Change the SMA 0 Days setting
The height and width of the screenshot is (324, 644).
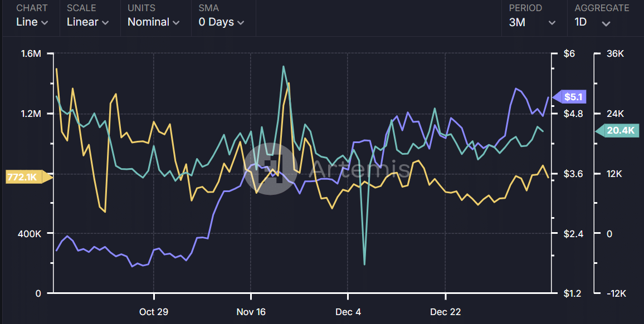pos(221,22)
